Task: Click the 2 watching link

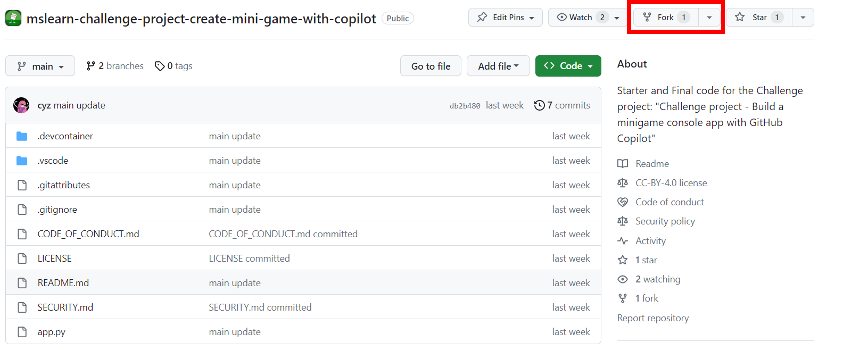Action: pyautogui.click(x=658, y=279)
